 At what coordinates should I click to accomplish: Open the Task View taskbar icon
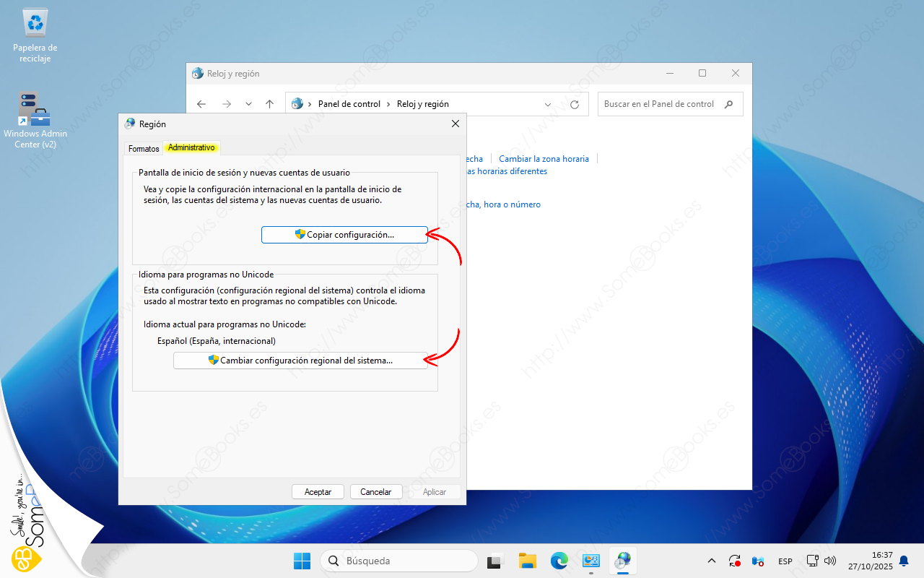(495, 561)
